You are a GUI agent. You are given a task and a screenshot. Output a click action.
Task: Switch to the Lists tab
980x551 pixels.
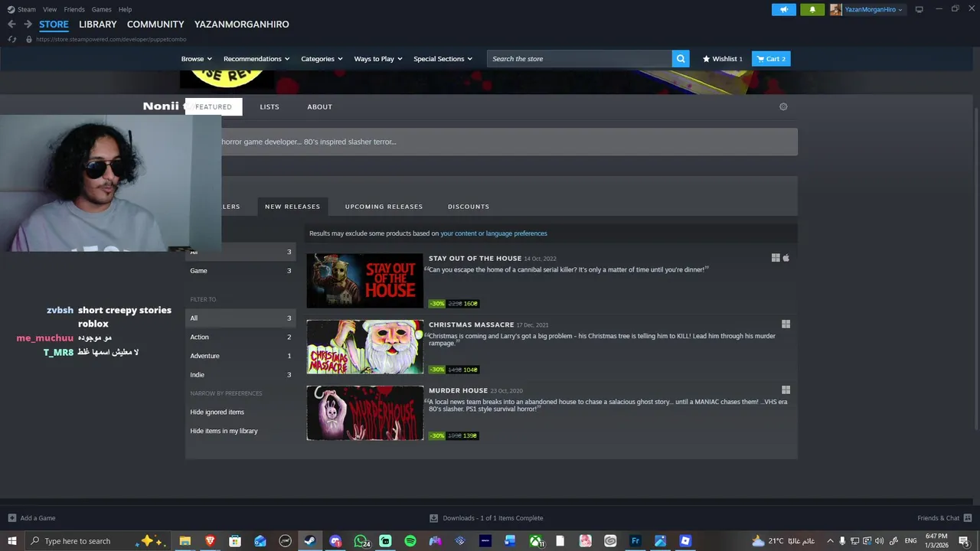click(x=269, y=106)
